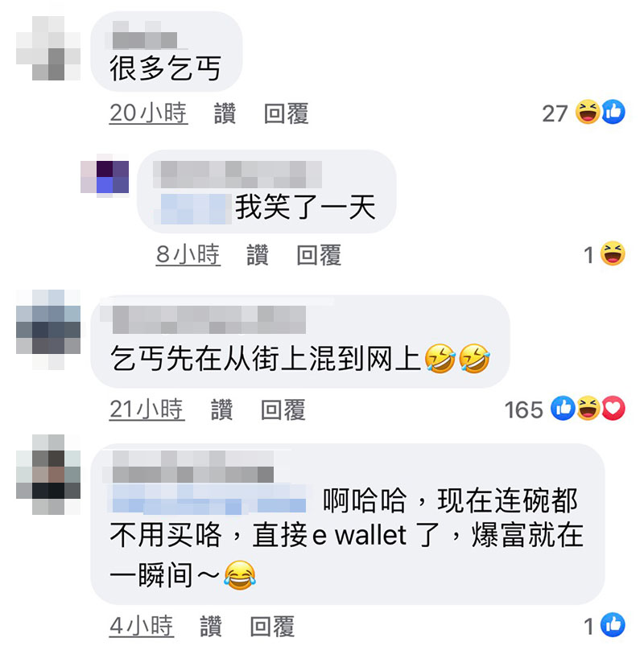Open the haha reaction on 我笑了一天 reply
The image size is (644, 646).
click(613, 253)
